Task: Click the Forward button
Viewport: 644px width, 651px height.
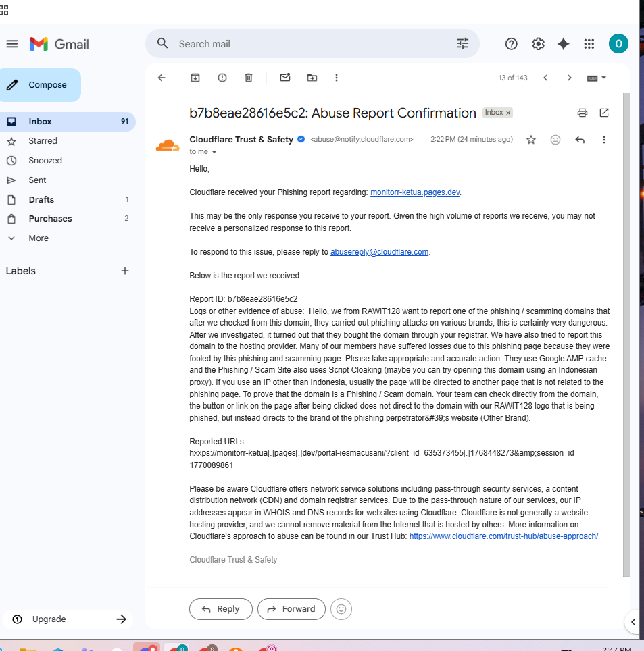Action: tap(291, 609)
